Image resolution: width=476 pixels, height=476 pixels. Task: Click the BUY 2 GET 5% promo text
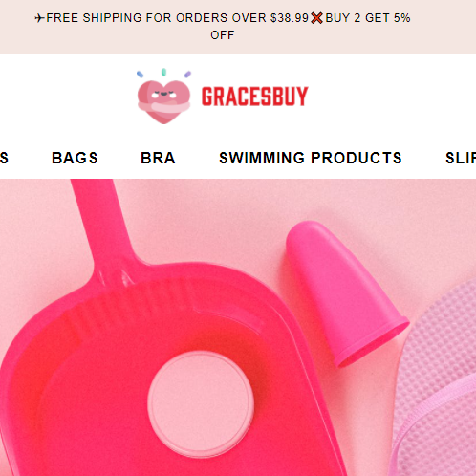coord(368,18)
